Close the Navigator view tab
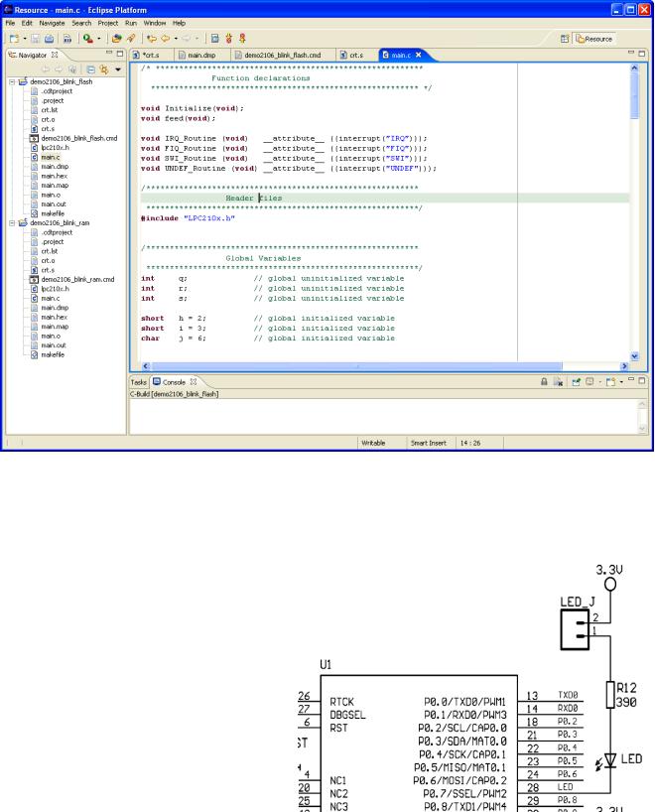 [55, 55]
